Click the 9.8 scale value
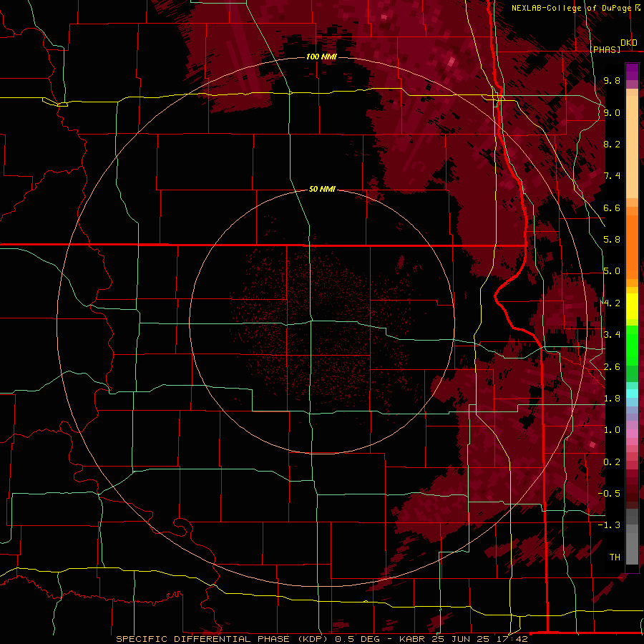Image resolution: width=644 pixels, height=644 pixels. click(612, 80)
